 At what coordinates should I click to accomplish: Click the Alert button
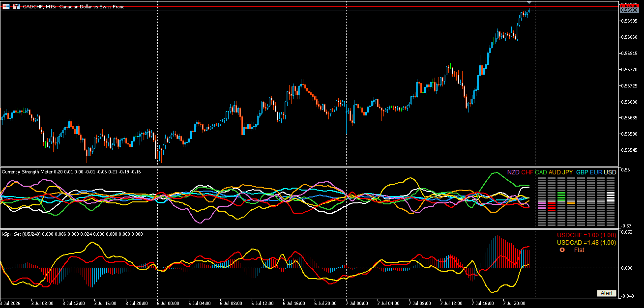(607, 293)
